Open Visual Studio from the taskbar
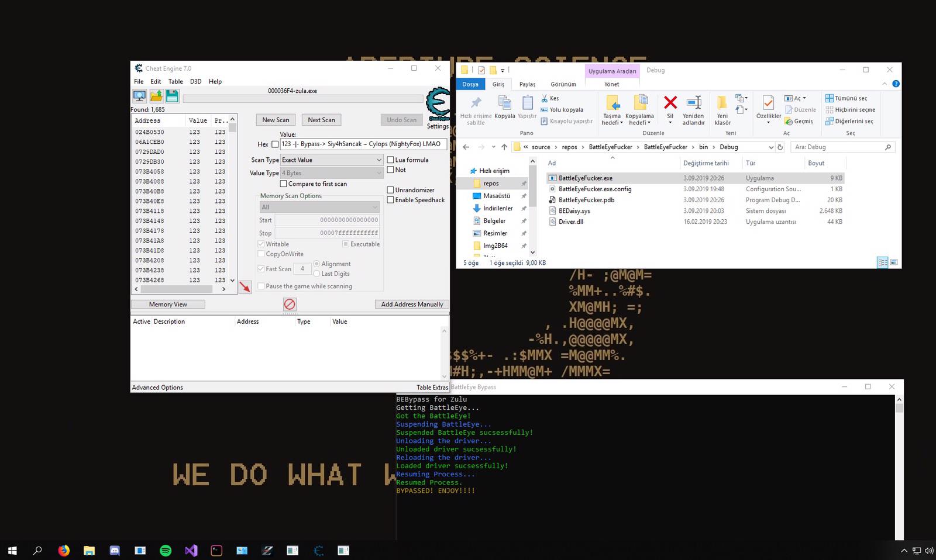 [x=191, y=550]
